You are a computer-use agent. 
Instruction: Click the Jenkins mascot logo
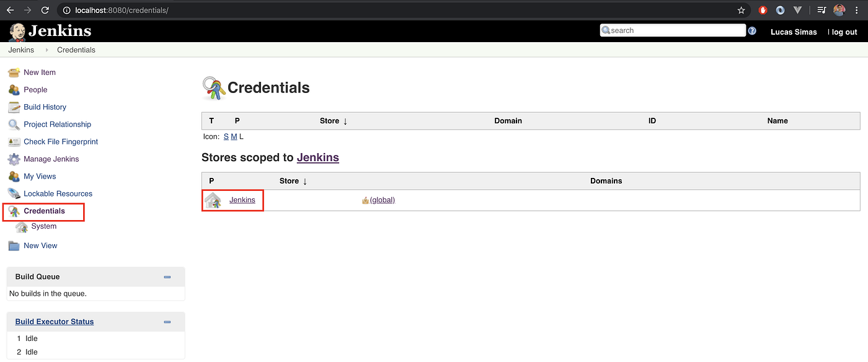(17, 30)
